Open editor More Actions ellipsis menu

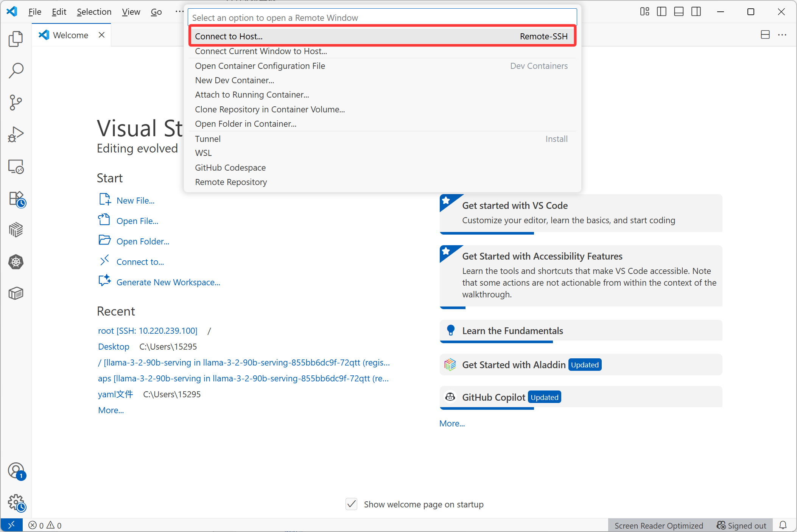pyautogui.click(x=782, y=35)
